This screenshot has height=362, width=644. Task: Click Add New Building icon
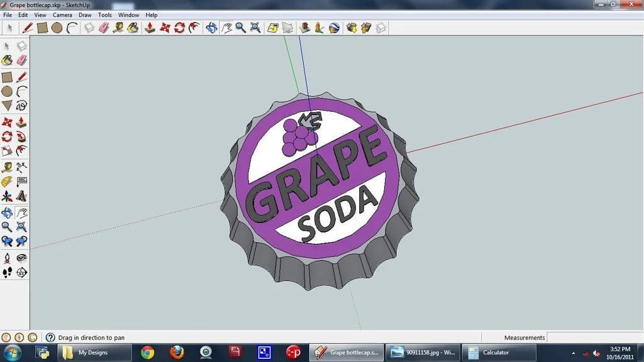(x=304, y=28)
